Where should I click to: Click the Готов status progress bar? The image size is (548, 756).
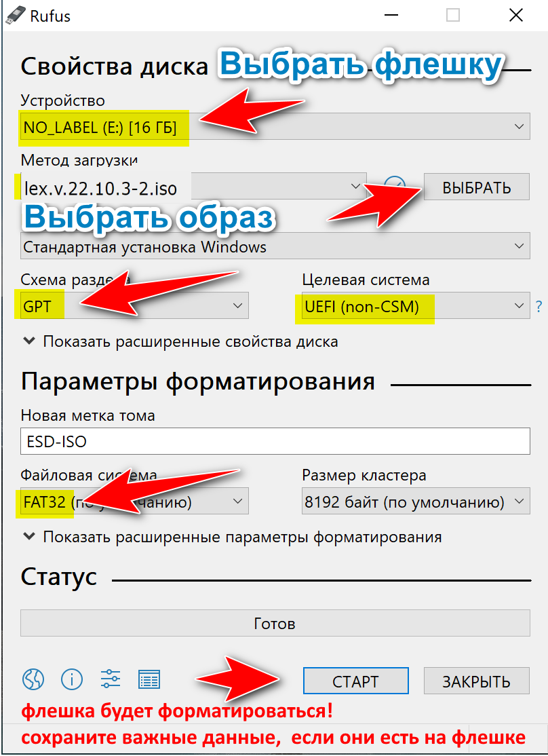[275, 623]
